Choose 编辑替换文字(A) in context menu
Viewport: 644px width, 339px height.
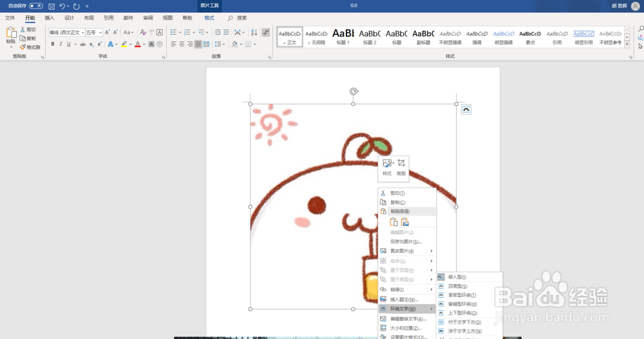406,319
